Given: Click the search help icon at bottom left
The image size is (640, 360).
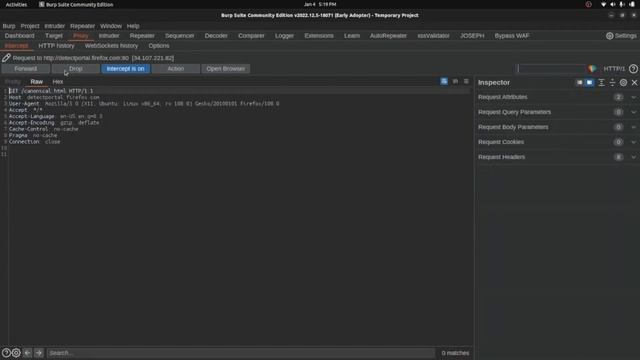Looking at the screenshot, I should pos(6,353).
